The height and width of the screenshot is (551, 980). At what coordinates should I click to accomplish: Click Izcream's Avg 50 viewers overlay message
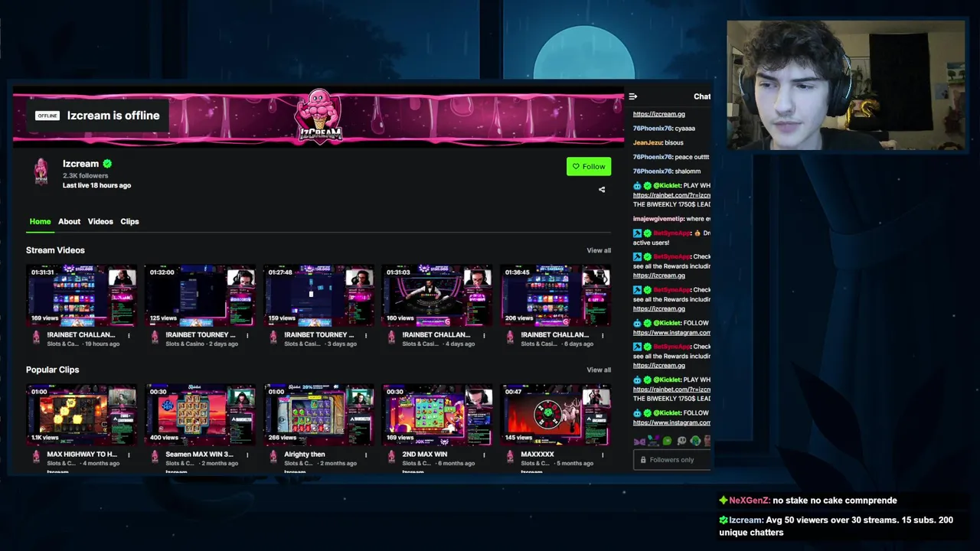click(836, 526)
